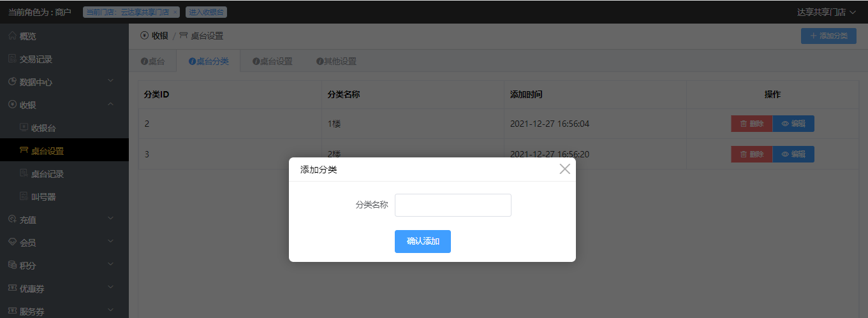The width and height of the screenshot is (868, 318).
Task: Expand the 会员 menu chevron
Action: (x=110, y=242)
